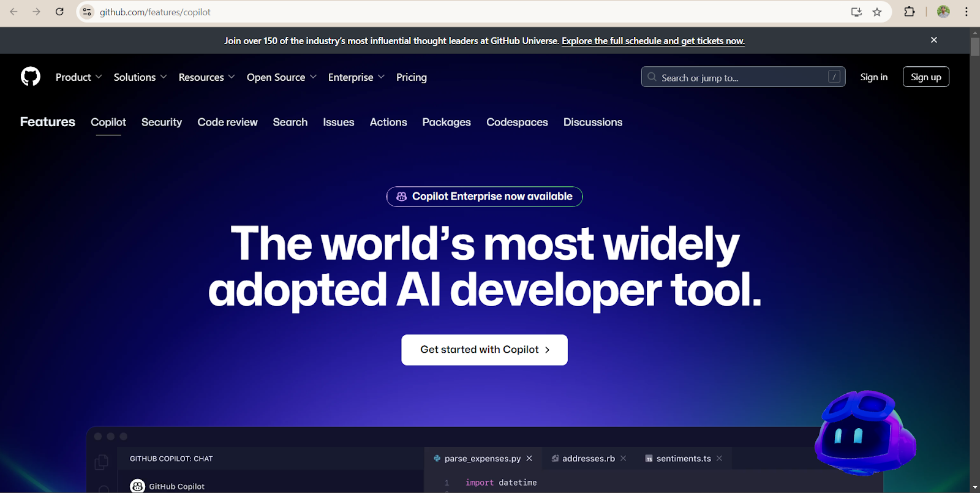This screenshot has width=980, height=493.
Task: Click the page vertical scrollbar thumb
Action: (974, 47)
